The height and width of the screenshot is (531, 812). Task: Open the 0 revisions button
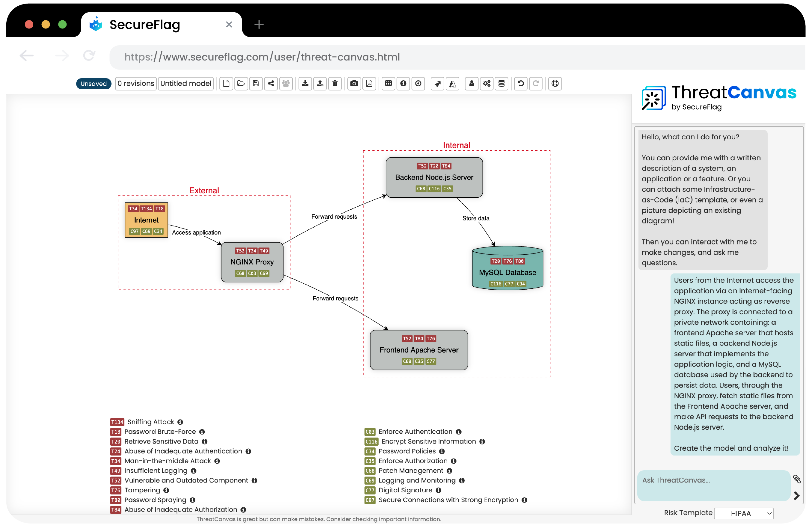pyautogui.click(x=136, y=84)
